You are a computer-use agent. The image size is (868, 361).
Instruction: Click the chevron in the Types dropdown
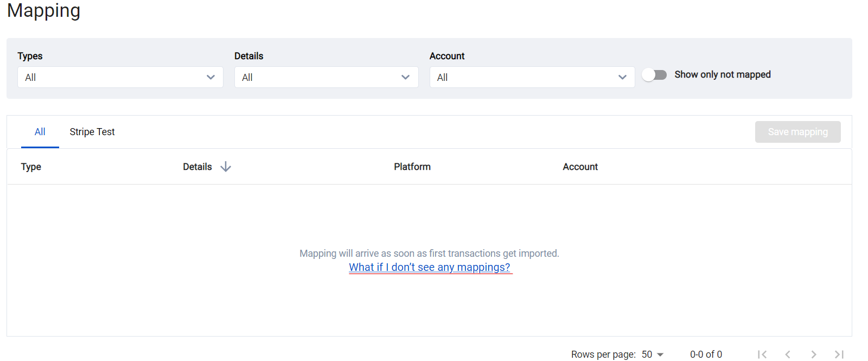point(210,77)
